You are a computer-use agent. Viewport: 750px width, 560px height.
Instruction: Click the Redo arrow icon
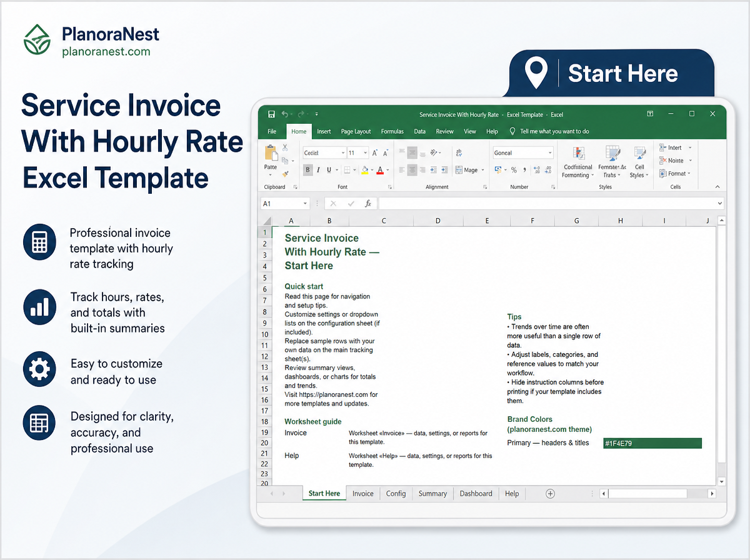(x=301, y=114)
